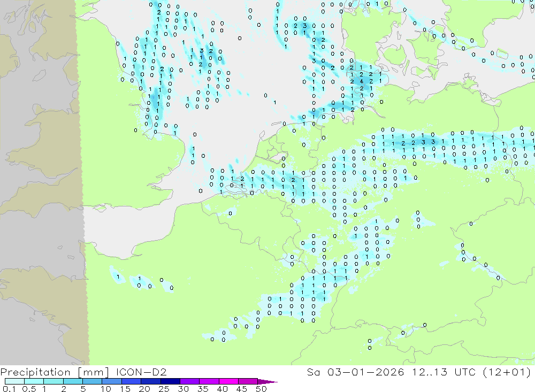
Task: Pick the 25–30 mm navy legend segment
Action: [170, 381]
